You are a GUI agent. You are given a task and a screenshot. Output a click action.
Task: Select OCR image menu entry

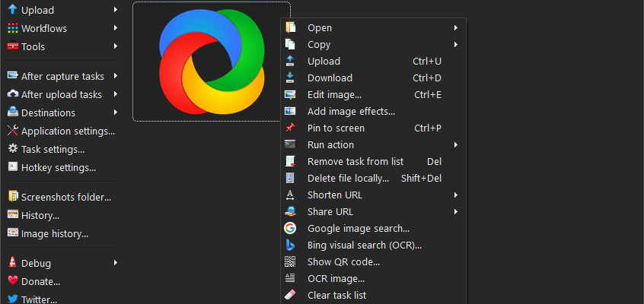coord(336,278)
